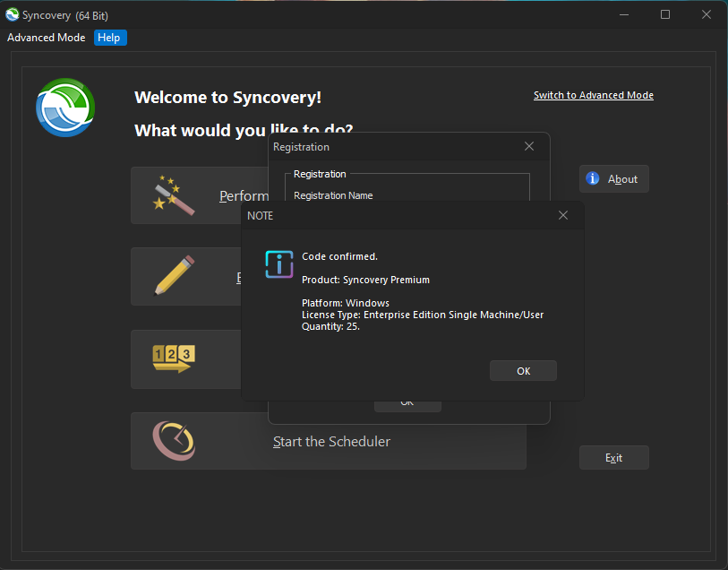Open the Help menu
The width and height of the screenshot is (728, 570).
click(x=109, y=38)
